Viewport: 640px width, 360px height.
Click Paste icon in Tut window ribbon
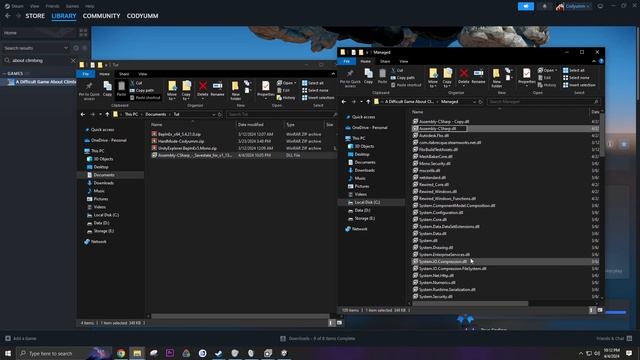pos(121,89)
